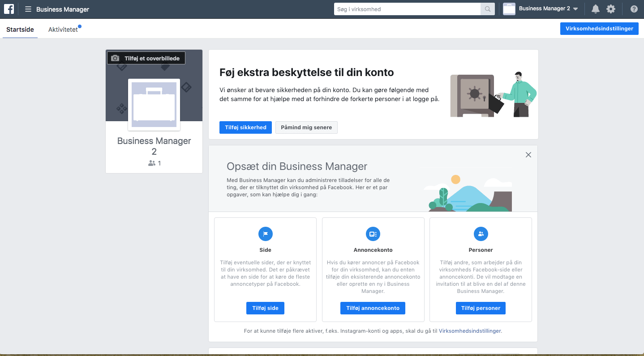644x356 pixels.
Task: Click Tilføj personer button
Action: click(481, 308)
